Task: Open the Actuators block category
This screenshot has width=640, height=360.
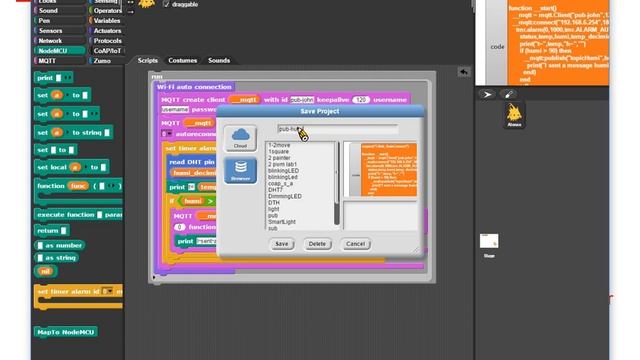Action: click(x=106, y=31)
